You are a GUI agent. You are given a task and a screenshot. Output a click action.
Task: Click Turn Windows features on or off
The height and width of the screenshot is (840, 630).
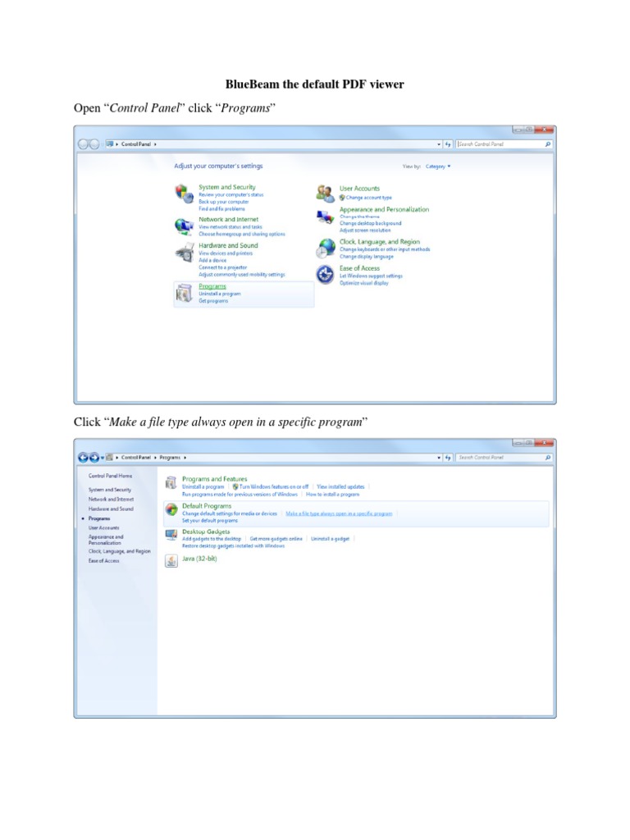click(x=274, y=487)
